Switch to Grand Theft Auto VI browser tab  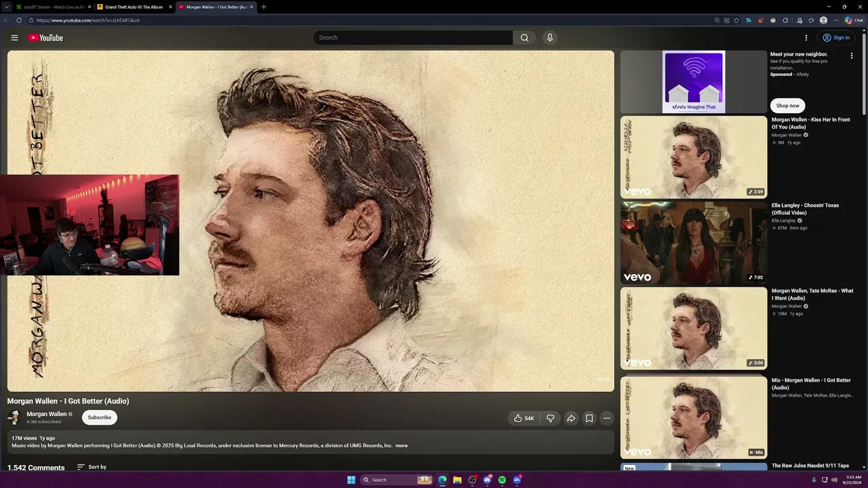[134, 7]
